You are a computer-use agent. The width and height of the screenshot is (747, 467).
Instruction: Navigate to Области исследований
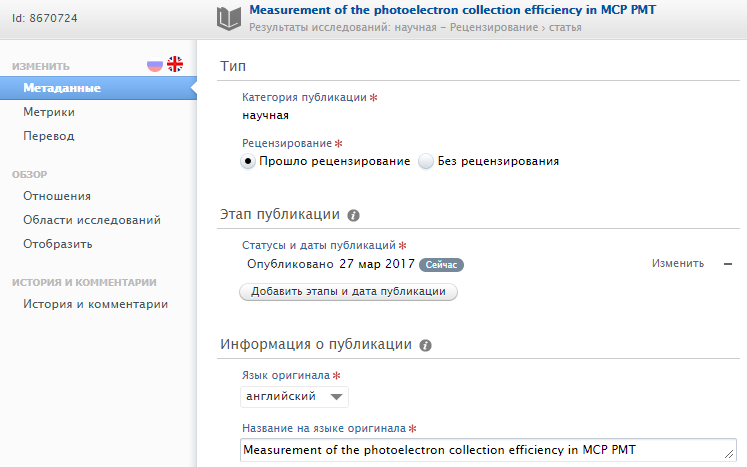coord(92,220)
